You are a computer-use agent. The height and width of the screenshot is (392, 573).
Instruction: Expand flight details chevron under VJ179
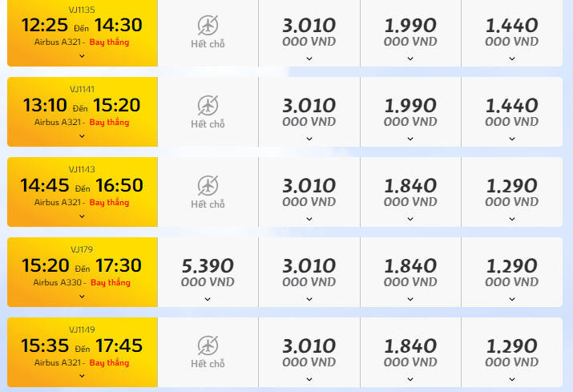click(x=82, y=296)
